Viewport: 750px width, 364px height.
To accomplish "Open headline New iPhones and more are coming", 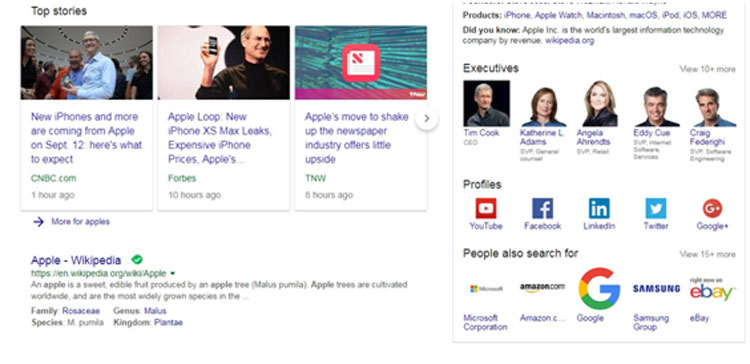I will point(86,138).
